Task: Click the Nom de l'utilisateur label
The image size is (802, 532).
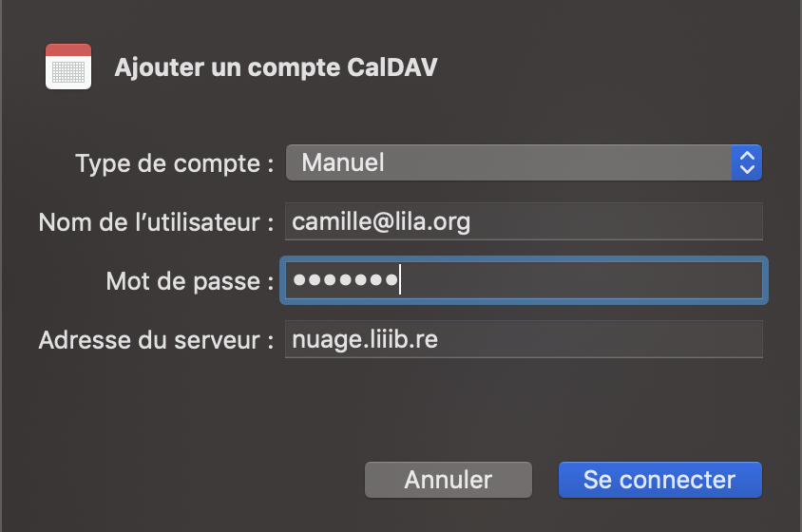Action: (x=156, y=222)
